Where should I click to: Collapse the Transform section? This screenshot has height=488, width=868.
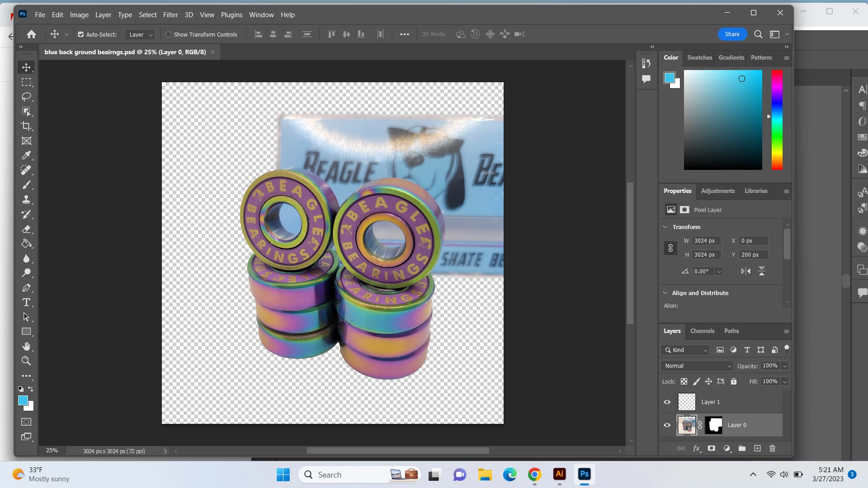(665, 227)
